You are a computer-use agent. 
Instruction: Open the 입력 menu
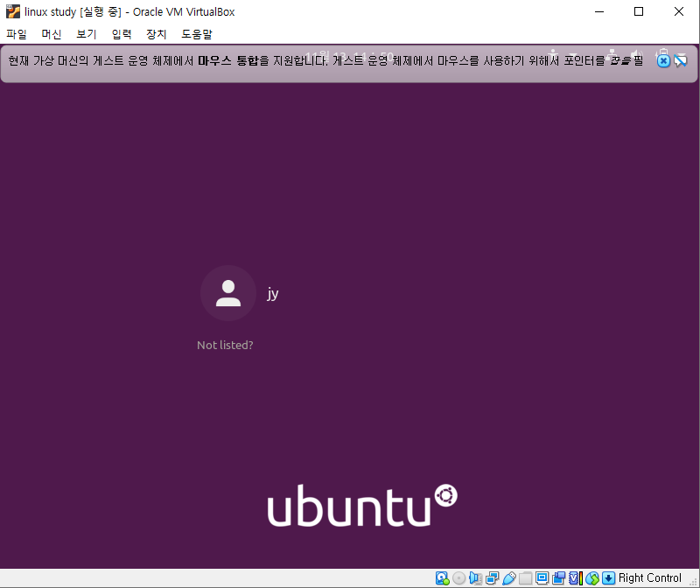coord(122,34)
